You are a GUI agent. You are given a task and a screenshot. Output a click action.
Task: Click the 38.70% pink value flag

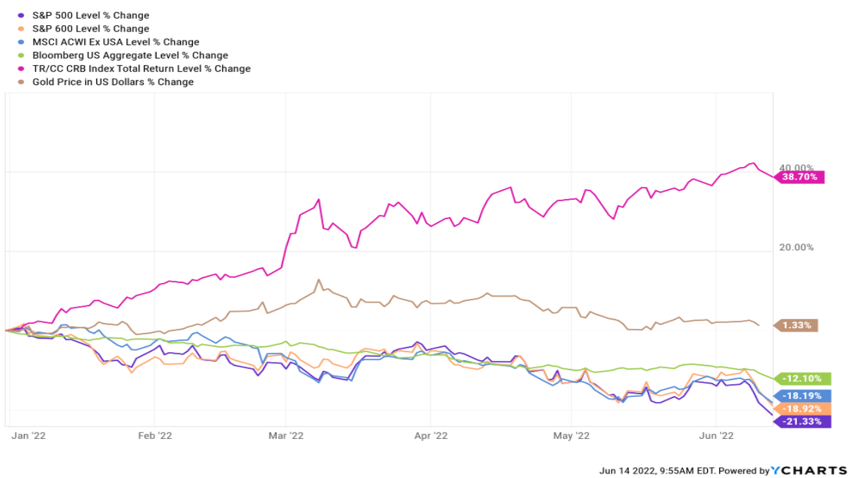pos(801,176)
